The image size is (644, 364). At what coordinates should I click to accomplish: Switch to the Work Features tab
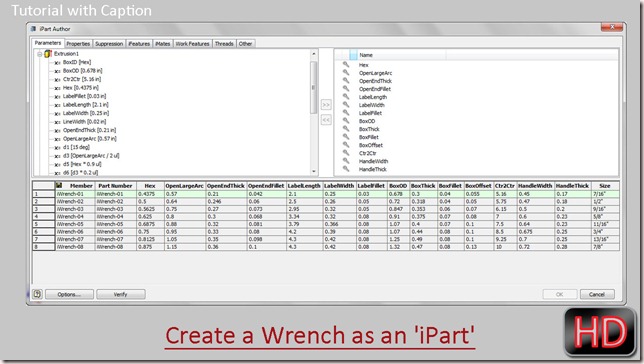pos(192,44)
